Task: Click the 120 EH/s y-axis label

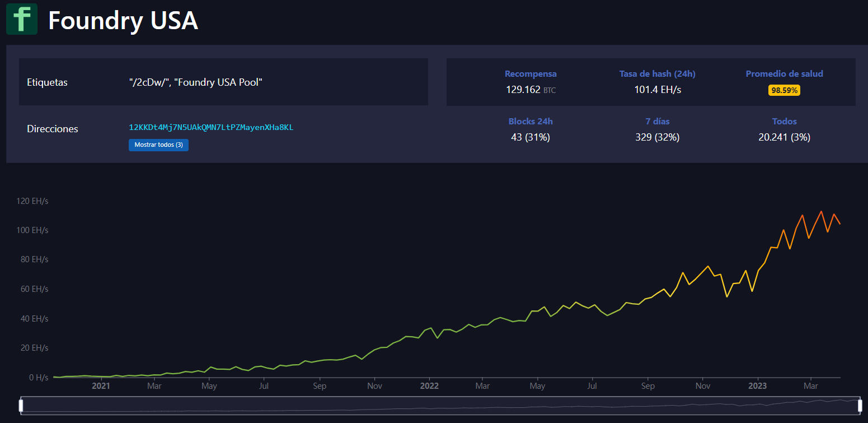Action: 32,201
